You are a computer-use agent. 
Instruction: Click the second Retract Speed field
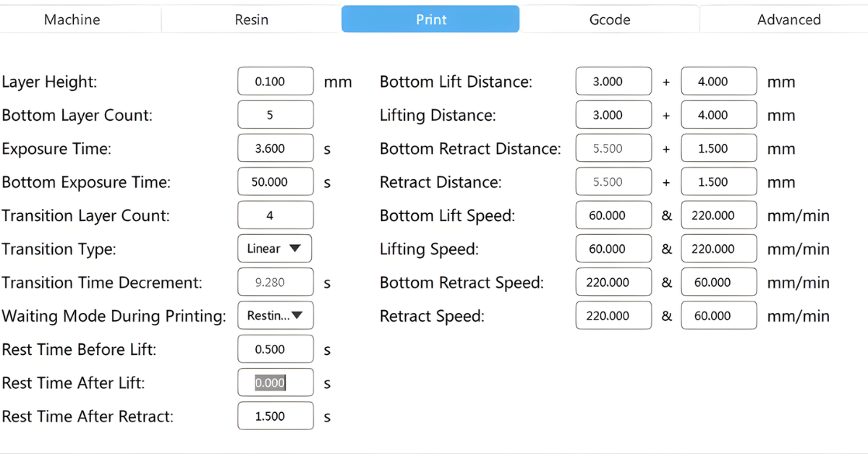[719, 316]
